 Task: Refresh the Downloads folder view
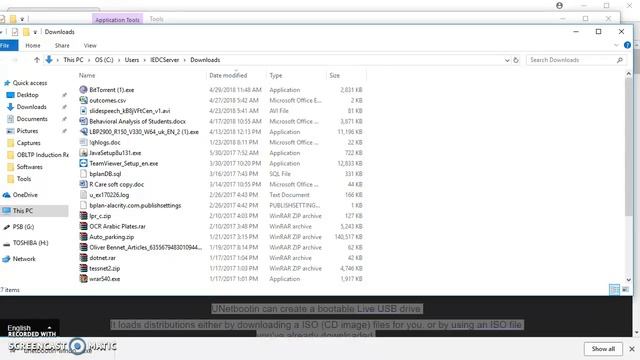[x=516, y=60]
